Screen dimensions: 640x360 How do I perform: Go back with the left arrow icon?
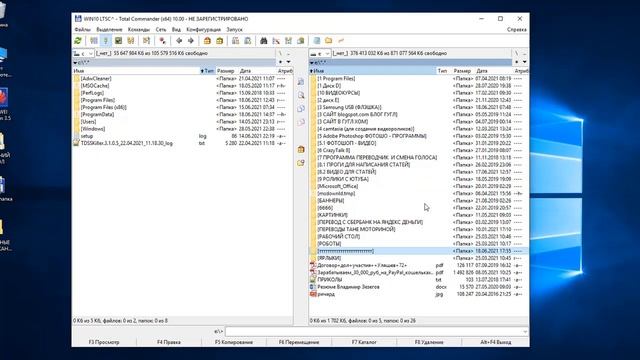pos(179,41)
